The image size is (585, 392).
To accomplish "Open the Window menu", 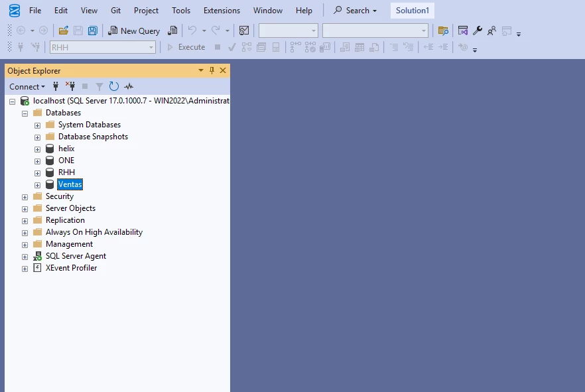I will (268, 11).
